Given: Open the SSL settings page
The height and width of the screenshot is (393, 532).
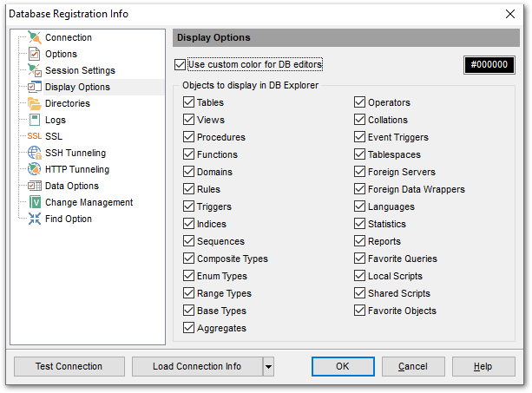Looking at the screenshot, I should (x=53, y=136).
